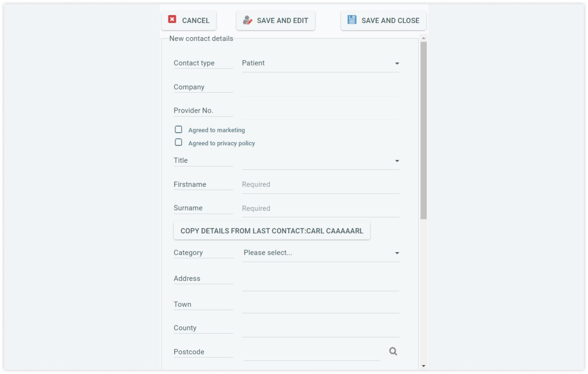The width and height of the screenshot is (588, 374).
Task: Click the Provider No. input field
Action: (320, 111)
